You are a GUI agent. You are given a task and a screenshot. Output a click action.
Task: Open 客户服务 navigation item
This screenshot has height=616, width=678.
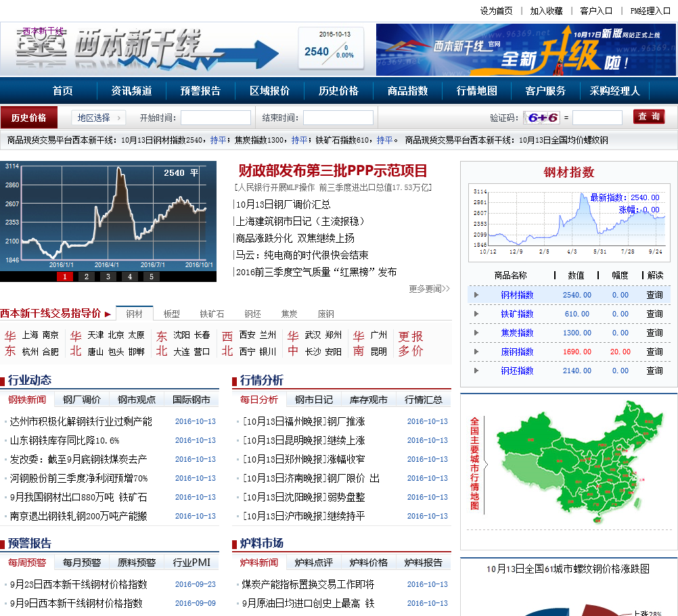click(545, 91)
